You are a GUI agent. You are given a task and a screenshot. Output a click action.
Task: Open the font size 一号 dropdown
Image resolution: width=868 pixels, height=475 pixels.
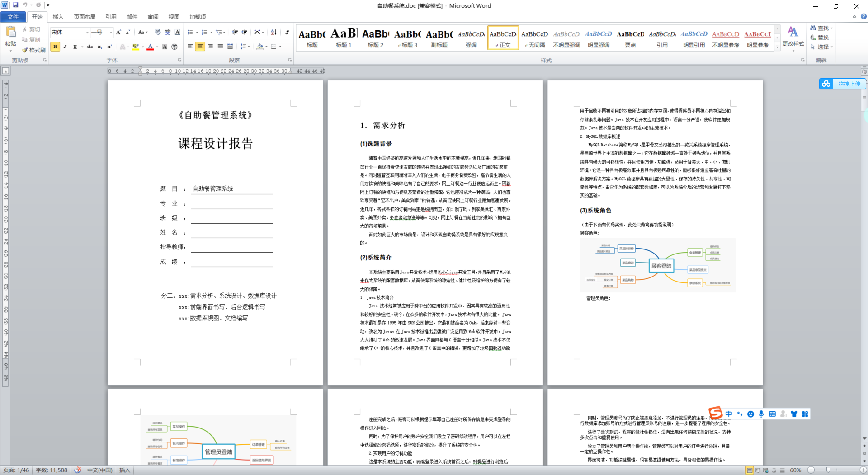tap(111, 33)
